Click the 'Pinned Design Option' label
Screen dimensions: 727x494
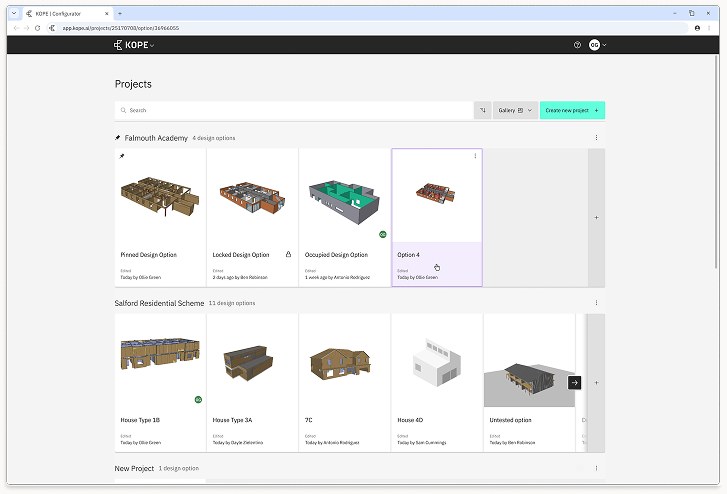pos(148,255)
